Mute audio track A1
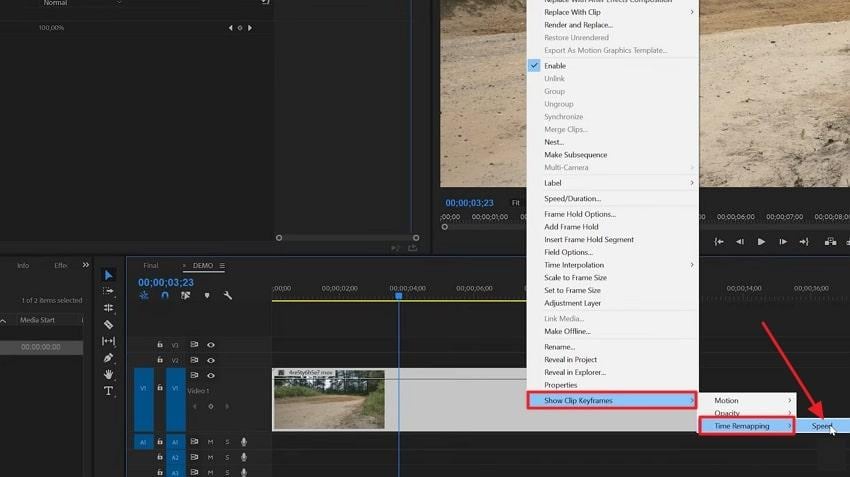 tap(210, 442)
